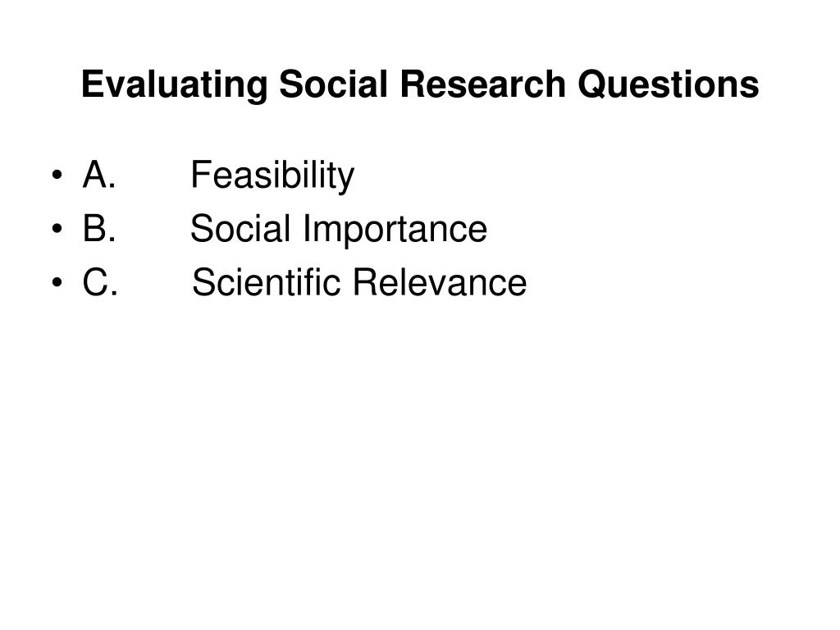840x630 pixels.
Task: Select the bullet dot before item B
Action: tap(57, 229)
